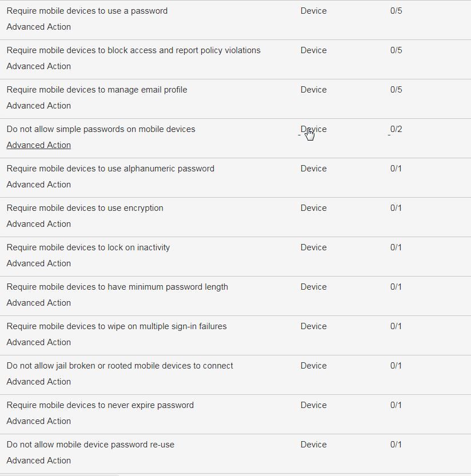Click Advanced Action for password re-use policy
This screenshot has height=476, width=471.
[x=38, y=461]
